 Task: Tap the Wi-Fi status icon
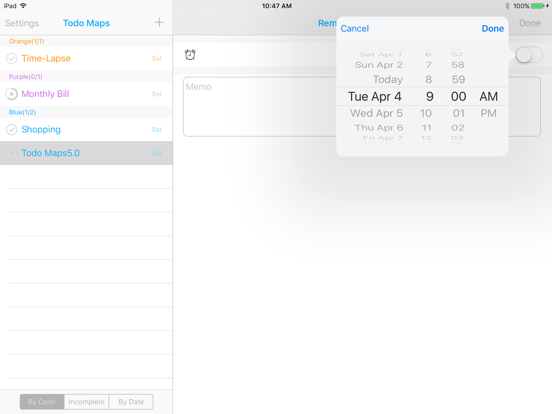tap(23, 6)
